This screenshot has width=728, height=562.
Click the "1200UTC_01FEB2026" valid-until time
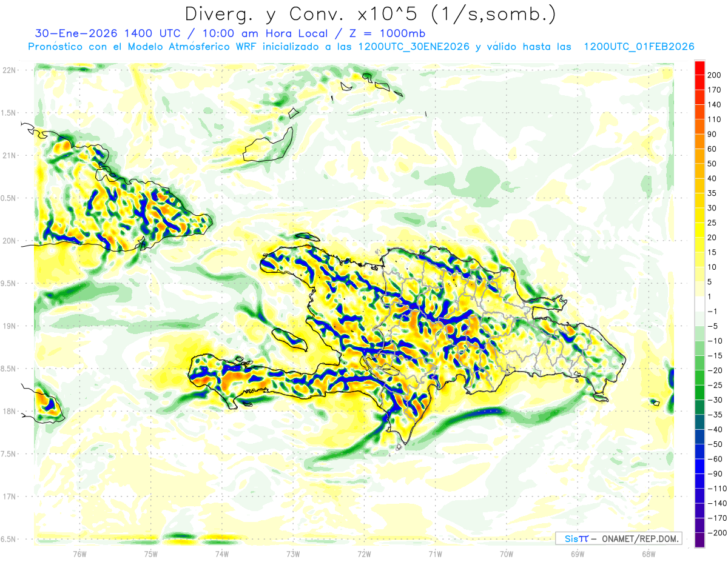(639, 47)
